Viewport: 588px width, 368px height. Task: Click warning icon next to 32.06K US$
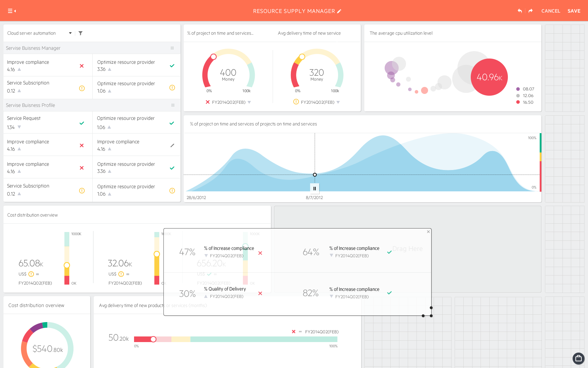coord(121,274)
